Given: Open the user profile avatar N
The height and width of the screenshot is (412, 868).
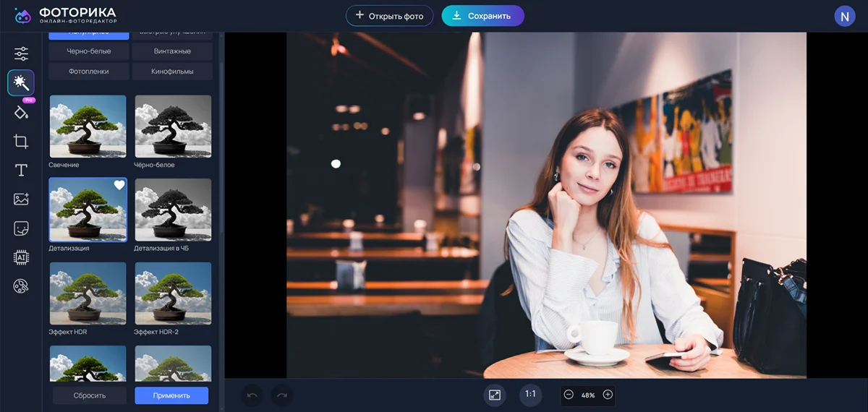Looking at the screenshot, I should coord(844,16).
